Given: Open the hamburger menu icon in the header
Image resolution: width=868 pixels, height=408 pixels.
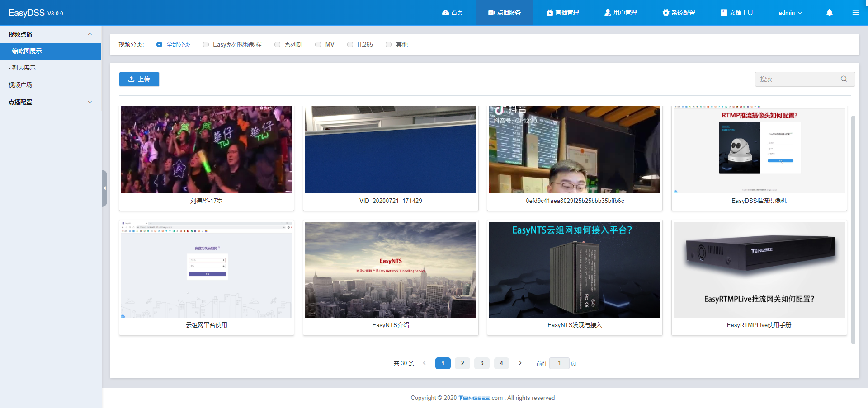Looking at the screenshot, I should [855, 13].
